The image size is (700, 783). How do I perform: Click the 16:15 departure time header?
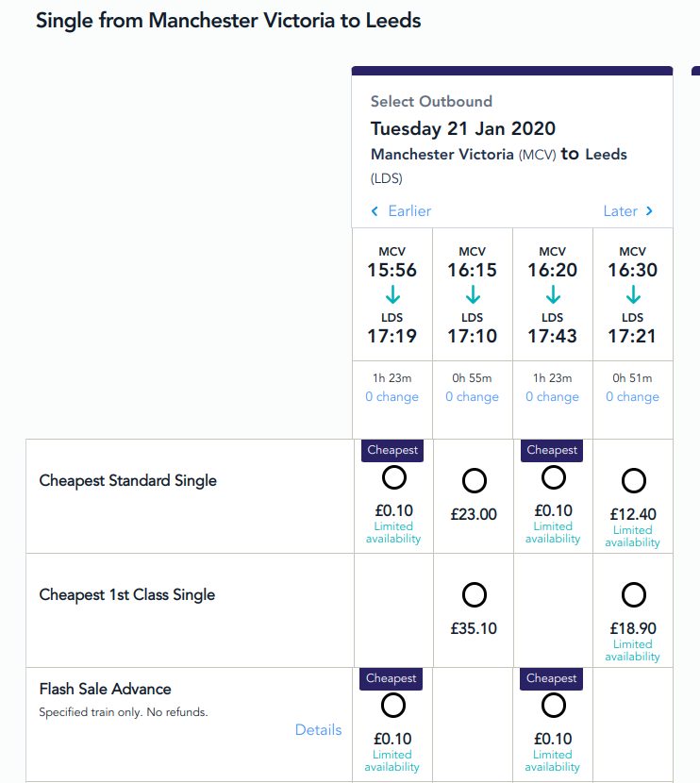pyautogui.click(x=473, y=270)
